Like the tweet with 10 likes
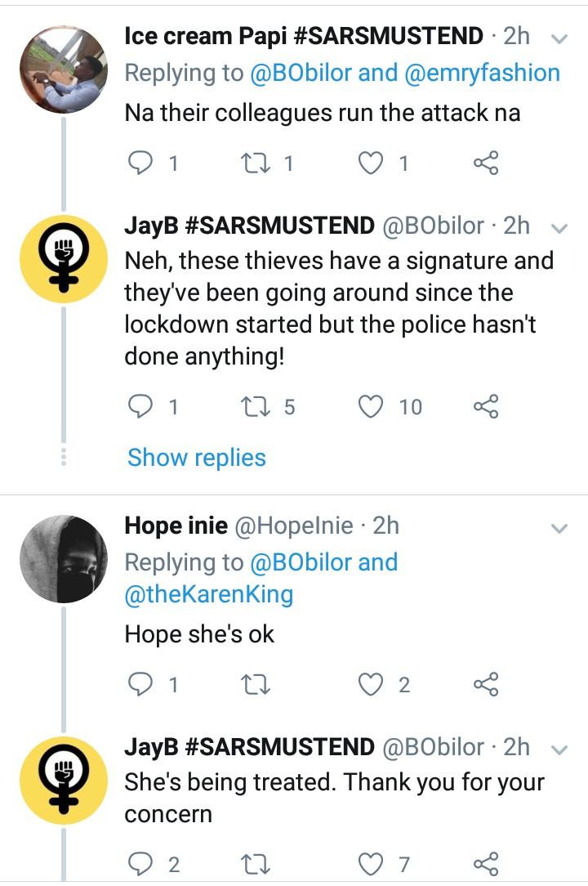 [372, 406]
